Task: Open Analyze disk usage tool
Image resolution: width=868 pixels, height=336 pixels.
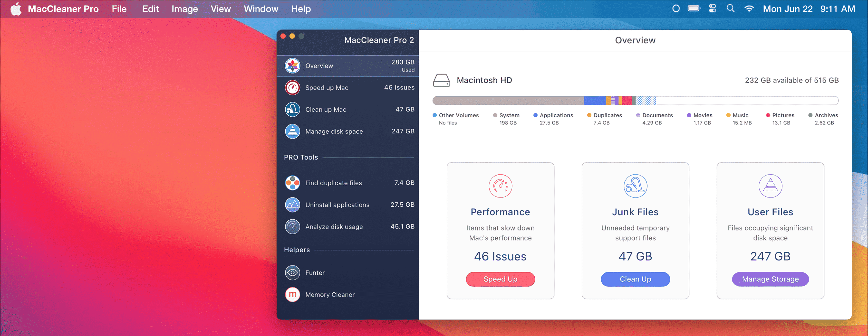Action: (348, 227)
